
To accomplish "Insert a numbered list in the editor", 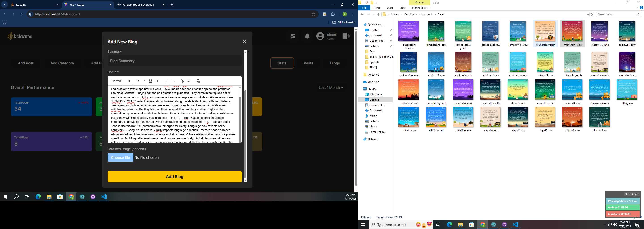I will 166,81.
